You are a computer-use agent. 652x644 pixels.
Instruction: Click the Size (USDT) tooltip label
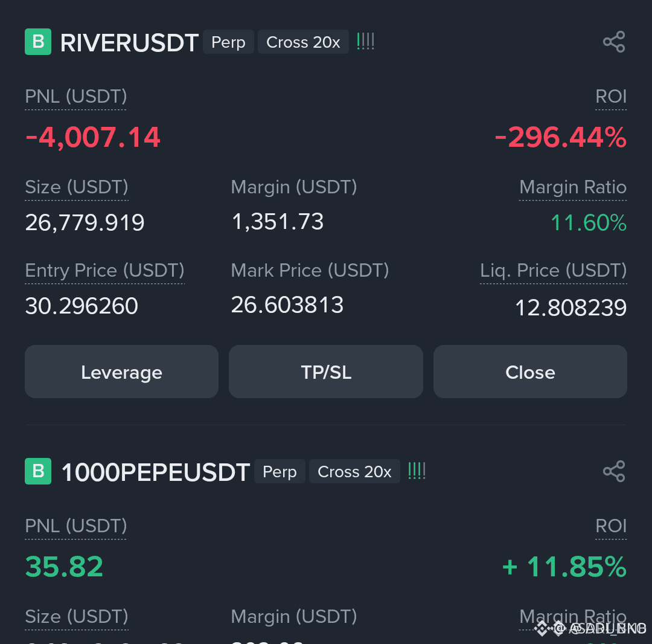coord(76,187)
